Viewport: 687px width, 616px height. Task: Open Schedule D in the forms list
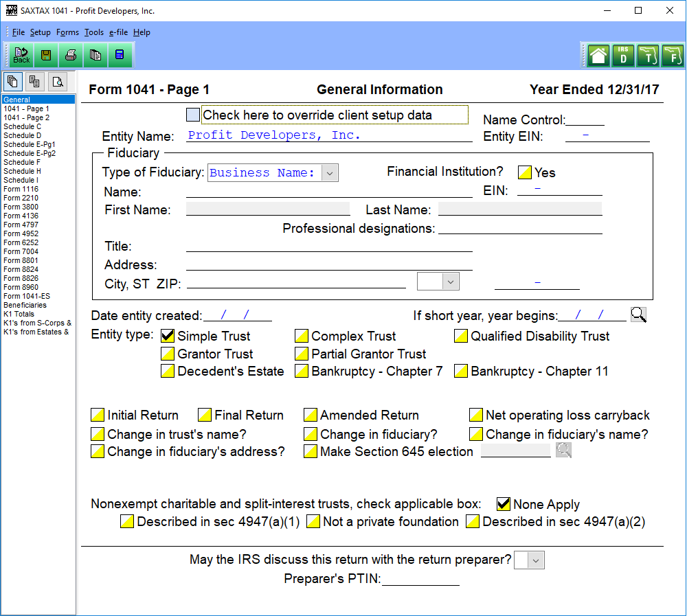23,135
